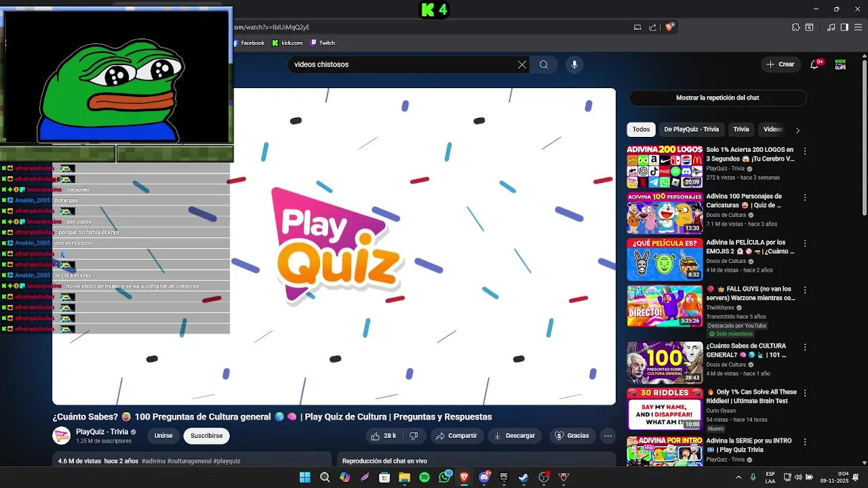Image resolution: width=868 pixels, height=488 pixels.
Task: Show more filter chips with right arrow
Action: [797, 130]
